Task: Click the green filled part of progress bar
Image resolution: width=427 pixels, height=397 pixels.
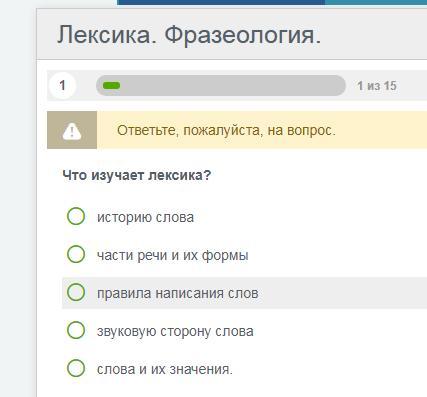Action: coord(111,86)
